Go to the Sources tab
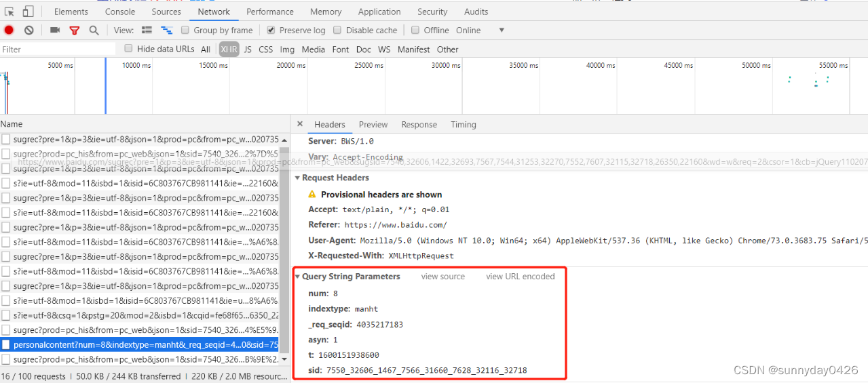This screenshot has width=868, height=383. click(166, 12)
